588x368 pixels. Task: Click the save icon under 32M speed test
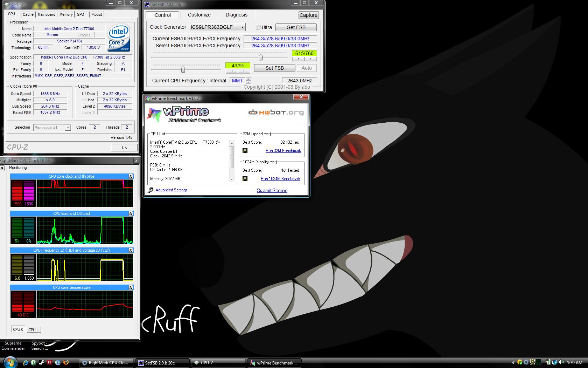pyautogui.click(x=245, y=151)
